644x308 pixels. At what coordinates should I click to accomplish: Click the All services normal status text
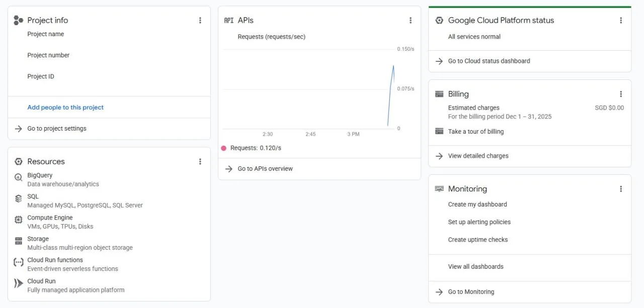click(474, 37)
